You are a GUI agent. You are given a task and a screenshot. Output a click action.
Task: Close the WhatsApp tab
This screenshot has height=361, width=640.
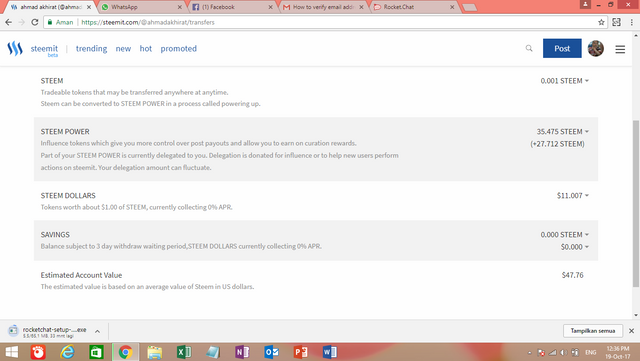tap(180, 7)
